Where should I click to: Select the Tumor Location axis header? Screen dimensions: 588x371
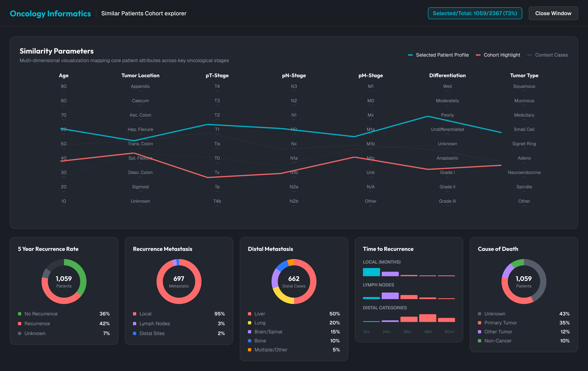[140, 76]
